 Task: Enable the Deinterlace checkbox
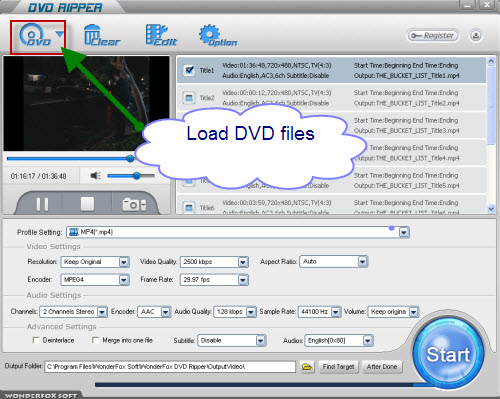[36, 340]
